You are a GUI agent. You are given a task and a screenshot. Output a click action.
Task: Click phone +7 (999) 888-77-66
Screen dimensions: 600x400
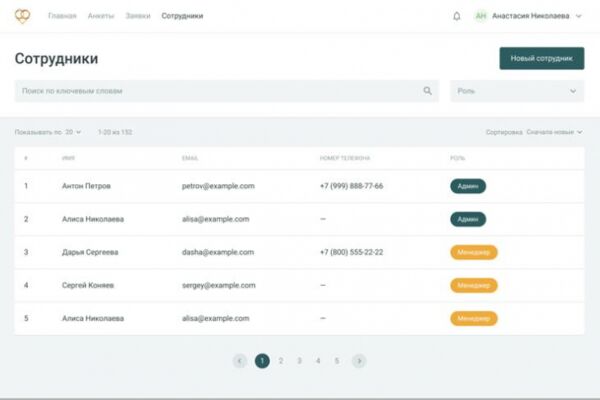point(351,186)
